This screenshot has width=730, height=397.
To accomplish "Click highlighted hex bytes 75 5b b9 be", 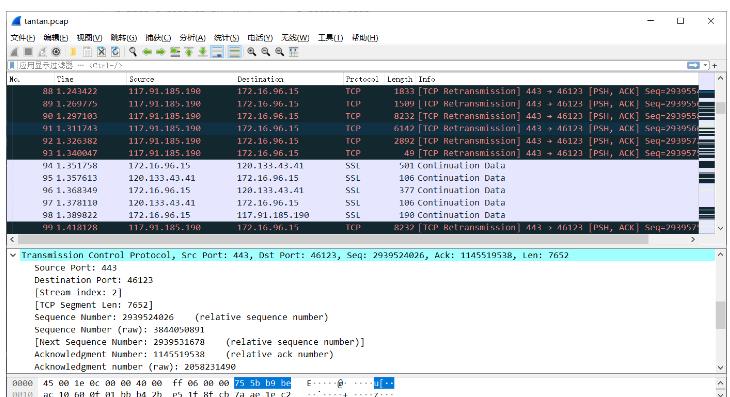I will coord(263,383).
